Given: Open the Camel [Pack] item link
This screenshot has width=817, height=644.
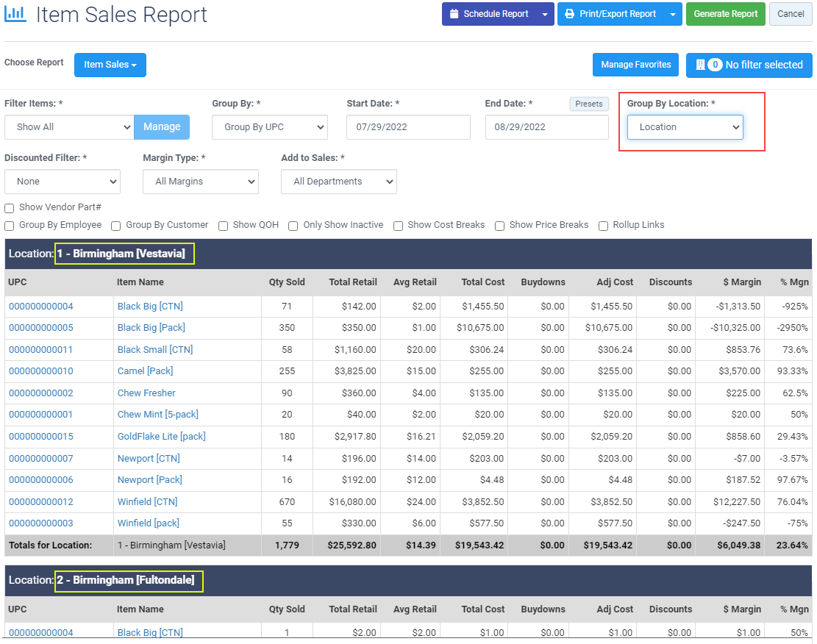Looking at the screenshot, I should click(146, 371).
